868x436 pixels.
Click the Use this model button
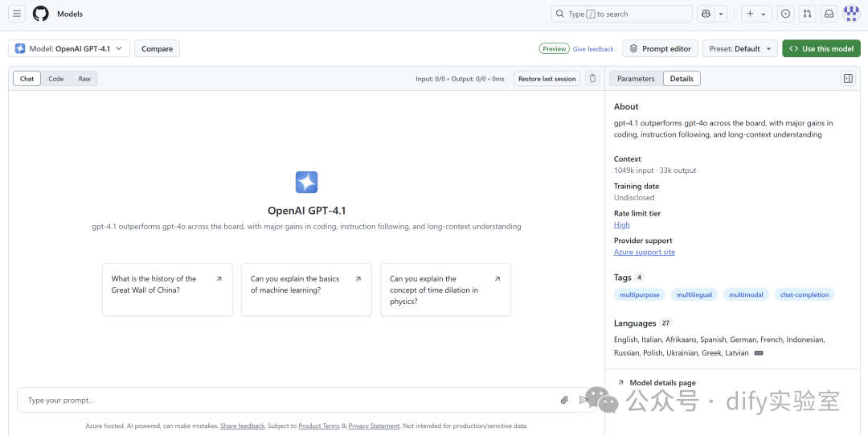coord(821,49)
